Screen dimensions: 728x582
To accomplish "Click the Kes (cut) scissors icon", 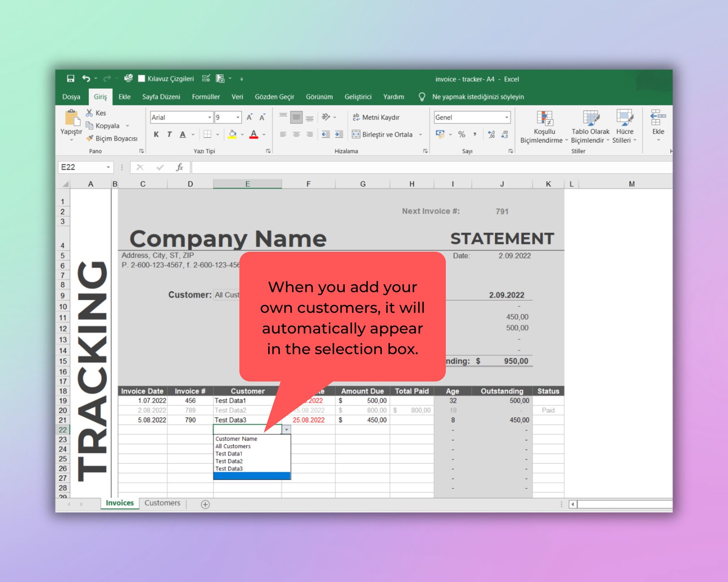I will pos(89,113).
